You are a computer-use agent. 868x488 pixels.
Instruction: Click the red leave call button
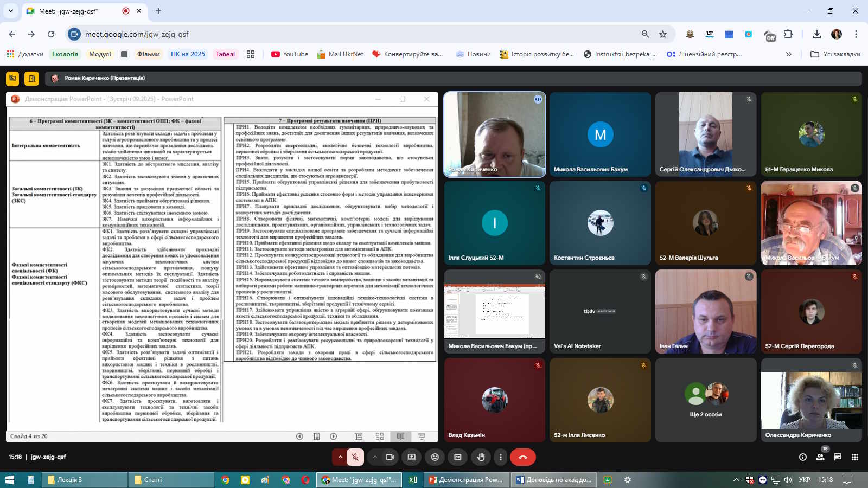[522, 457]
